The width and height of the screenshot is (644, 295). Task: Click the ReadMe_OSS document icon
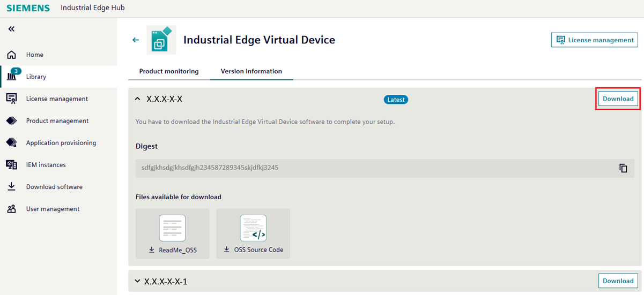(173, 228)
